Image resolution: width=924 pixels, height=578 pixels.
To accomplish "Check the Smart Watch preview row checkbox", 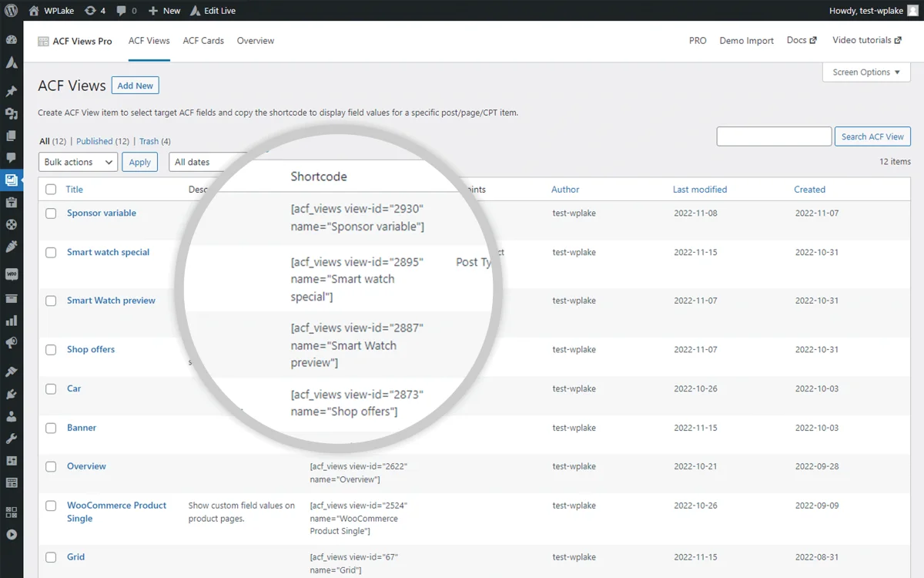I will pyautogui.click(x=51, y=301).
